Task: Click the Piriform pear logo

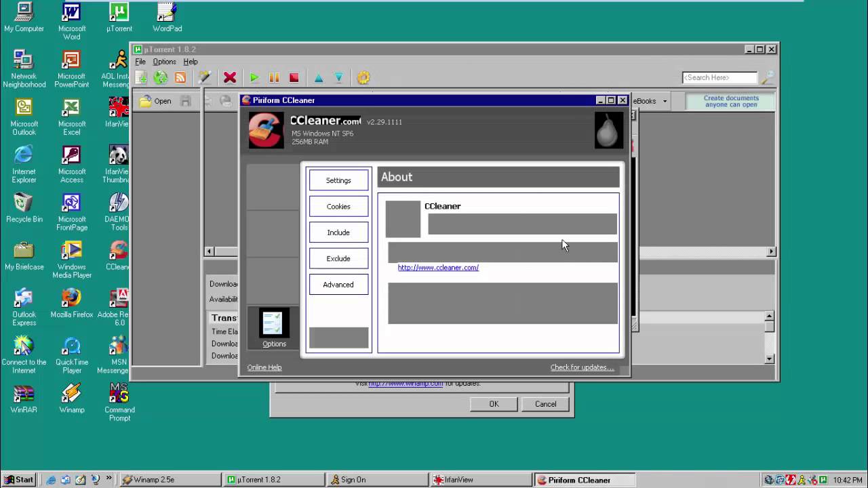Action: click(x=608, y=130)
